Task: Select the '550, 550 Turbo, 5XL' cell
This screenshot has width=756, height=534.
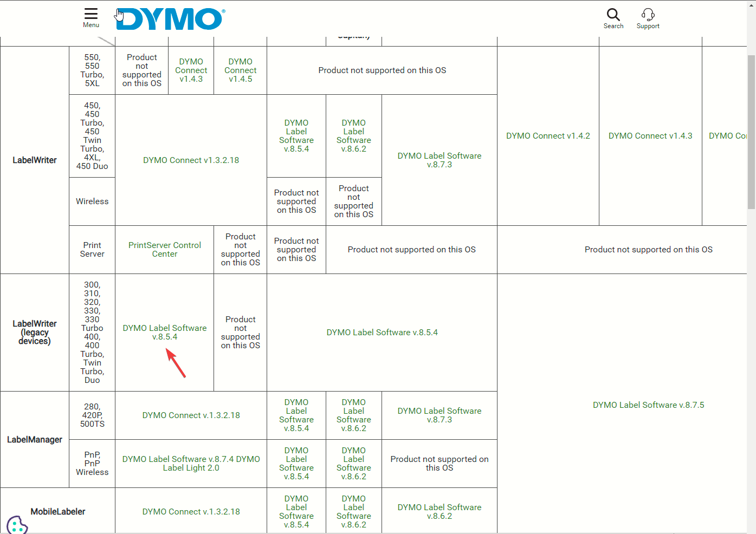Action: tap(92, 70)
